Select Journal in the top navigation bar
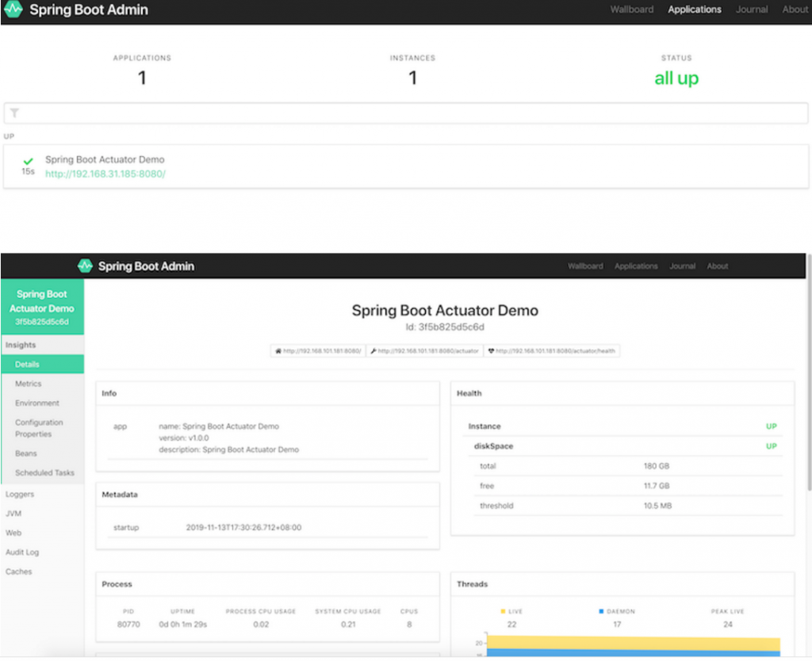812x661 pixels. pyautogui.click(x=751, y=10)
